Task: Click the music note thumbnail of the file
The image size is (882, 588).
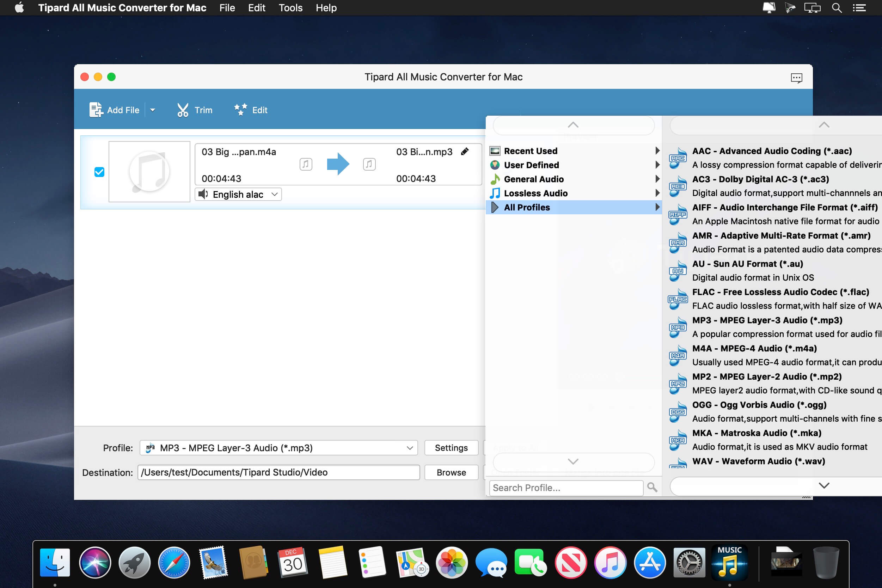Action: 149,172
